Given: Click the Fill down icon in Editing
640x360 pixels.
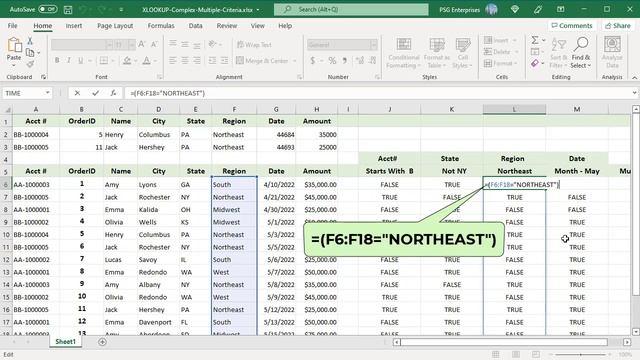Looking at the screenshot, I should click(535, 52).
